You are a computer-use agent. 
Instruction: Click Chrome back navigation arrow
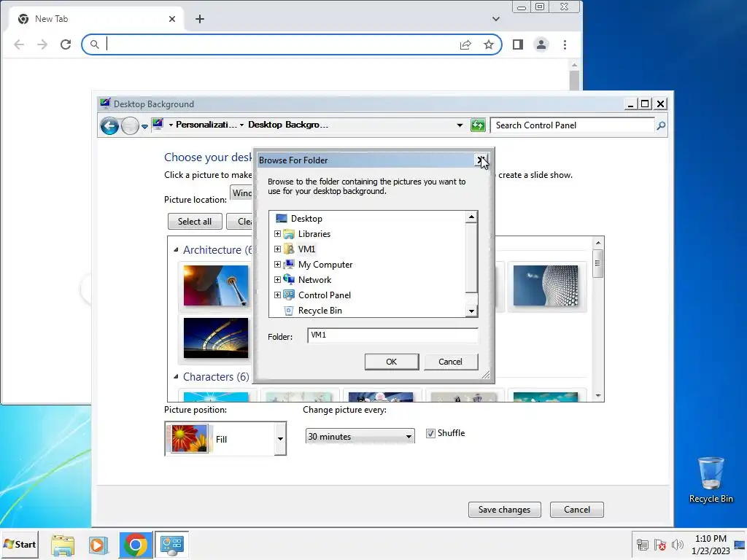click(x=19, y=44)
